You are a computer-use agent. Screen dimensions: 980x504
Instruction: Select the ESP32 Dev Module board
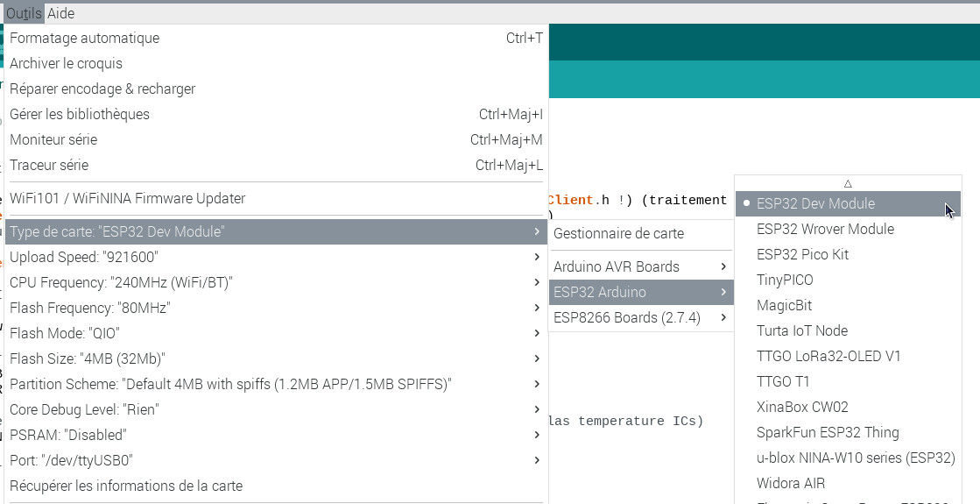pos(814,203)
